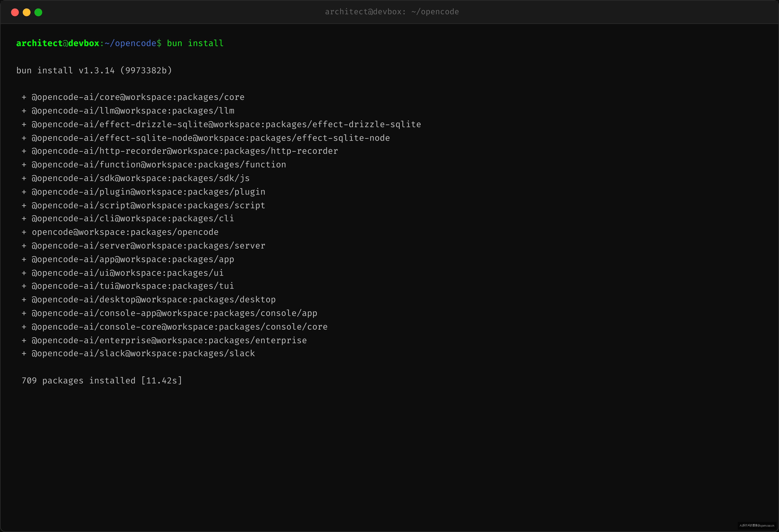The width and height of the screenshot is (779, 532).
Task: Click the '@opencode-ai/enterprise' package line
Action: click(x=164, y=340)
